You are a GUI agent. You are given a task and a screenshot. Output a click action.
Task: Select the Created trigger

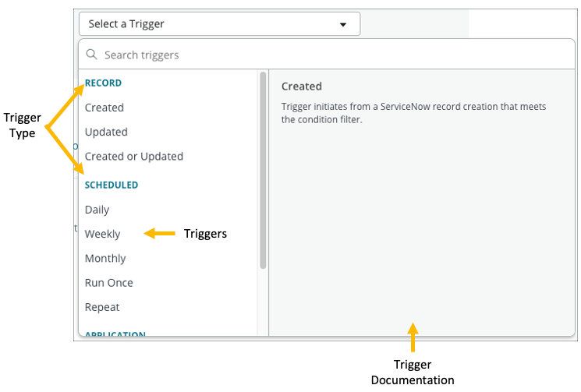[105, 108]
